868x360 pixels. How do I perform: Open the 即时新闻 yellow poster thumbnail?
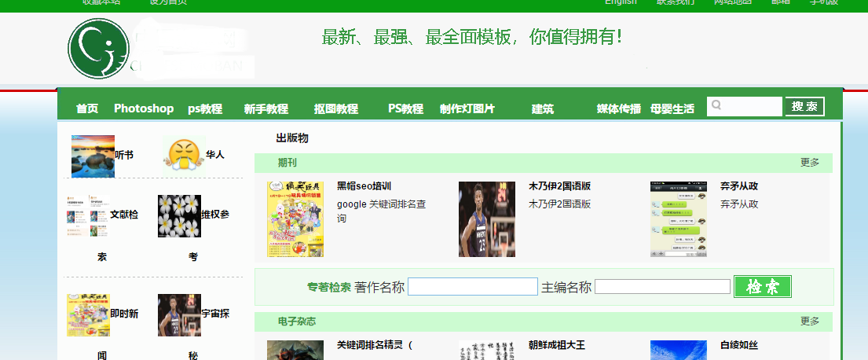pos(88,315)
